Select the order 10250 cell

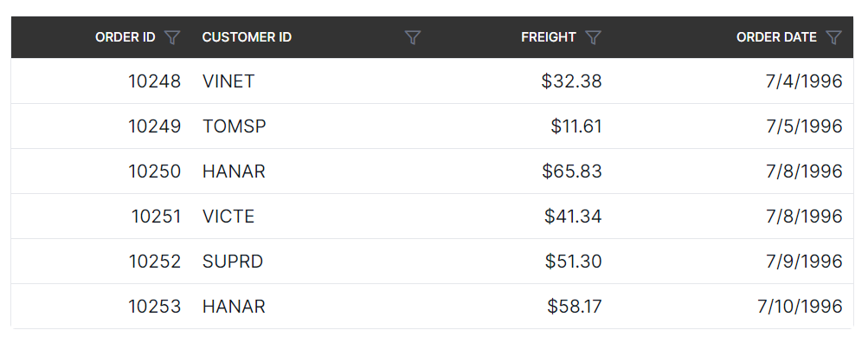click(101, 171)
